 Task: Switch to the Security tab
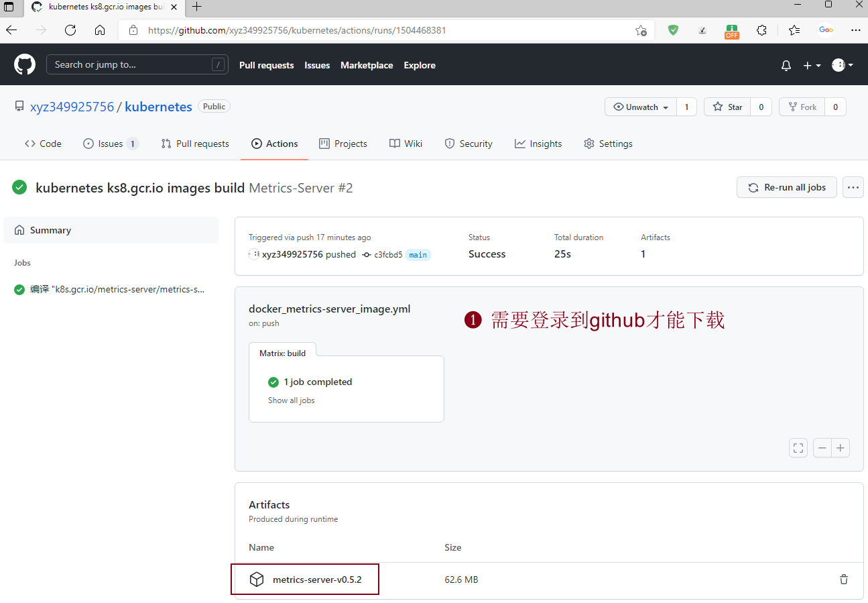coord(469,144)
